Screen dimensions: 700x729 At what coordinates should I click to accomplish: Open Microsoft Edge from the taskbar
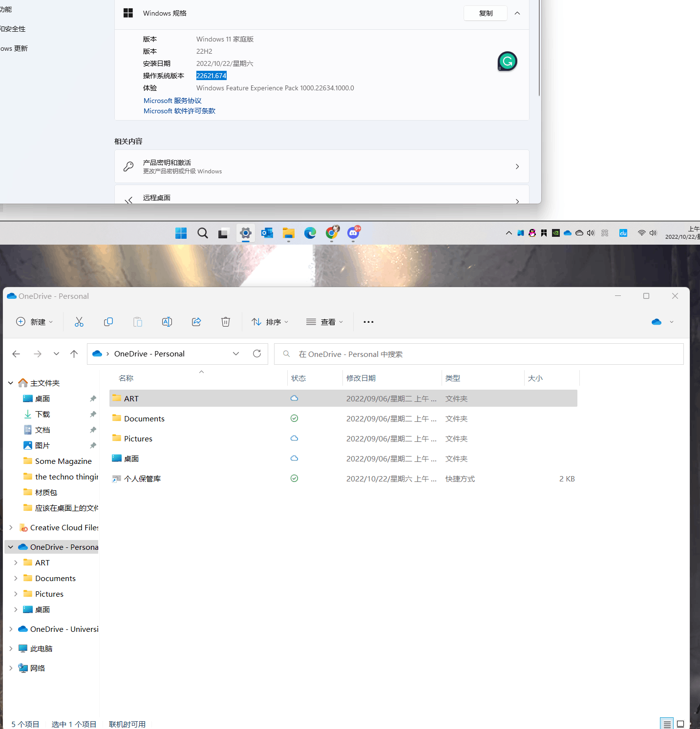click(x=310, y=233)
